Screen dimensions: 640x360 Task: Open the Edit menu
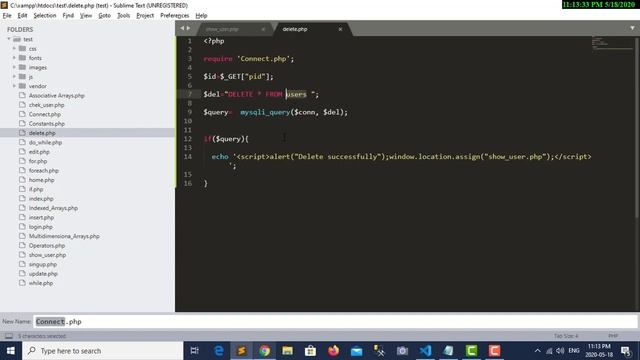[22, 16]
